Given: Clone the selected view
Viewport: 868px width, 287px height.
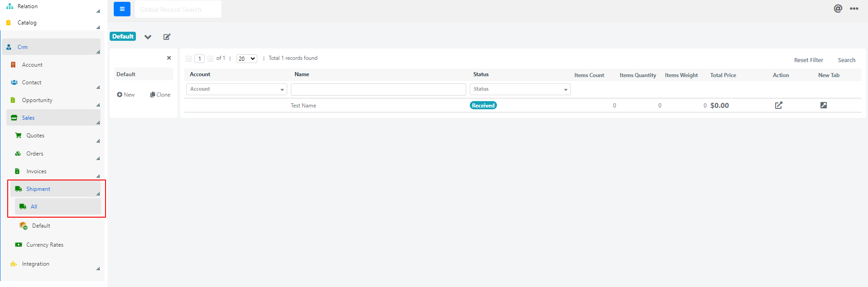Looking at the screenshot, I should pos(160,95).
